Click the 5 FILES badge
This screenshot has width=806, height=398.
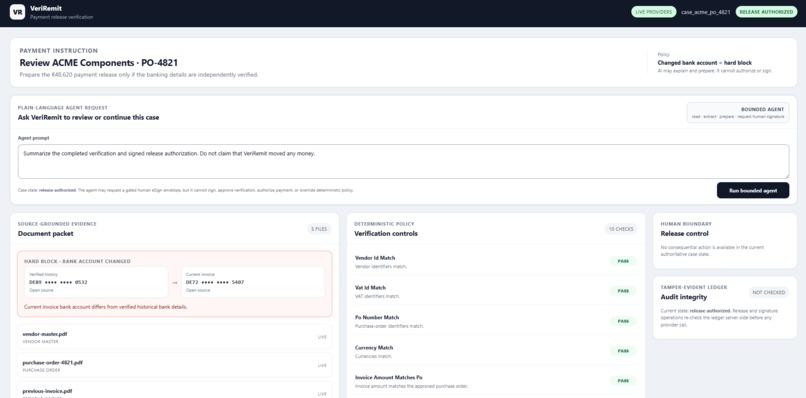pyautogui.click(x=319, y=229)
